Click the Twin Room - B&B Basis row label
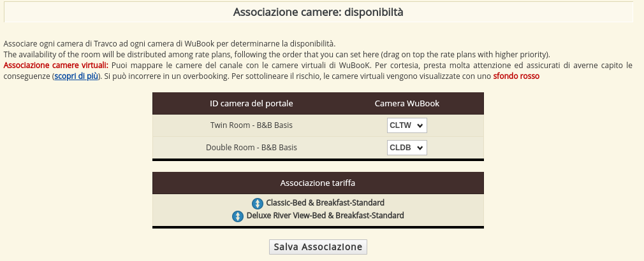The height and width of the screenshot is (261, 644). pyautogui.click(x=251, y=125)
